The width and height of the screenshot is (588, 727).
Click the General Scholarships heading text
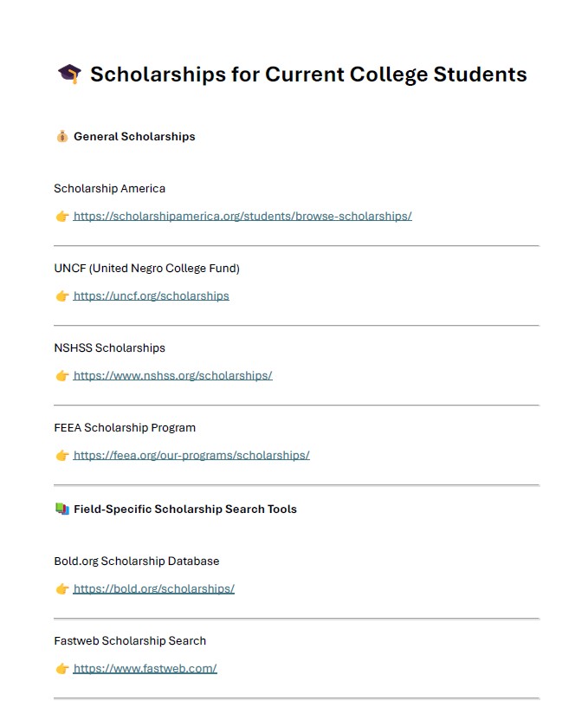134,137
